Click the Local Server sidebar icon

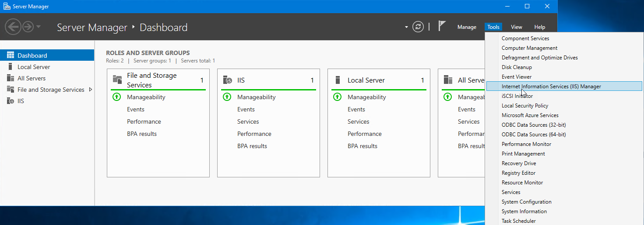[x=10, y=67]
